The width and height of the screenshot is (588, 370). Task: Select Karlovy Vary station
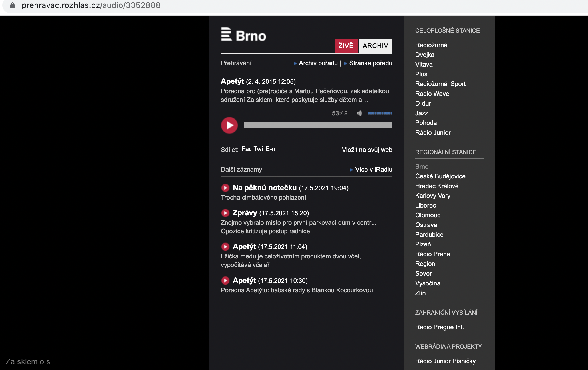point(433,196)
